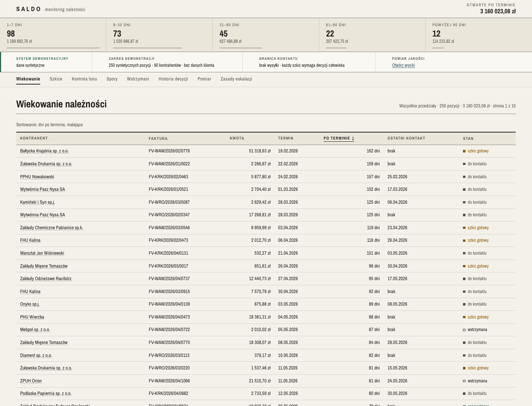The height and width of the screenshot is (406, 532).
Task: Open contractor Diament sp. z o.o.
Action: [x=36, y=355]
